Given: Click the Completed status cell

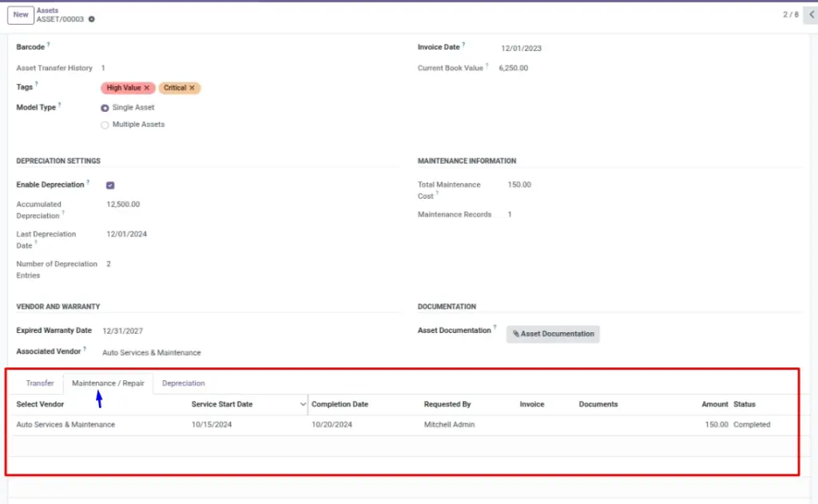Looking at the screenshot, I should [x=752, y=425].
